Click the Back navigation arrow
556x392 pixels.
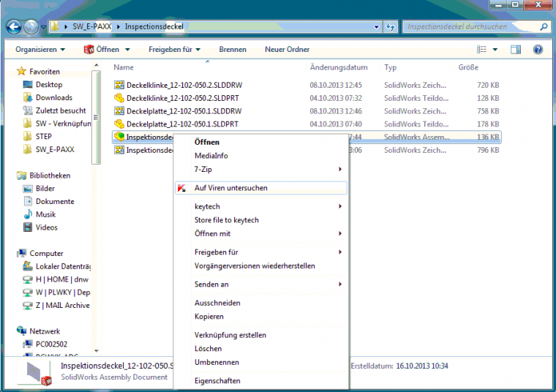[14, 26]
